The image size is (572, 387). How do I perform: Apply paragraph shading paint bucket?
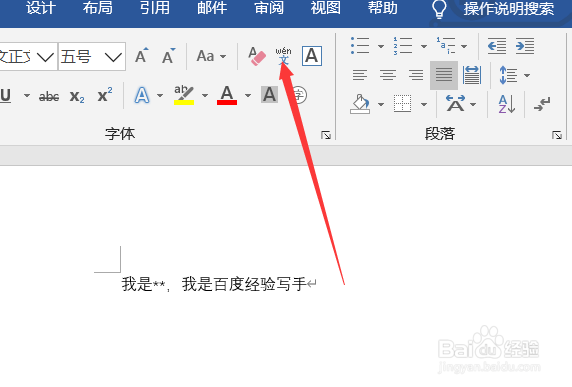pos(360,104)
